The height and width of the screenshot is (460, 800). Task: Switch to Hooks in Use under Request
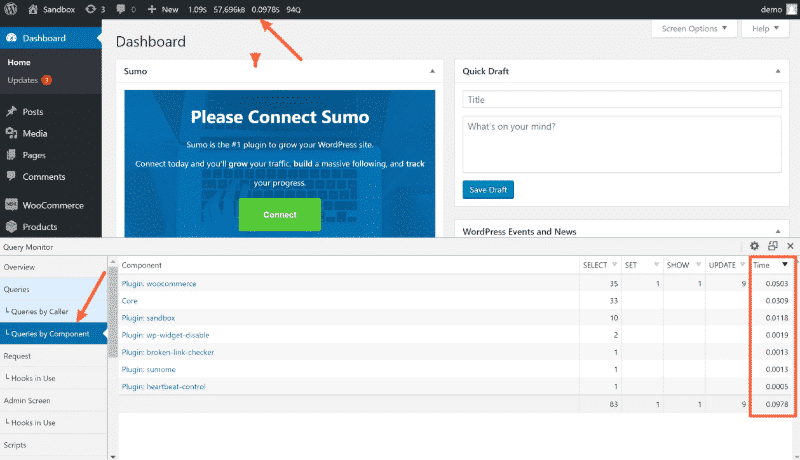pos(46,377)
